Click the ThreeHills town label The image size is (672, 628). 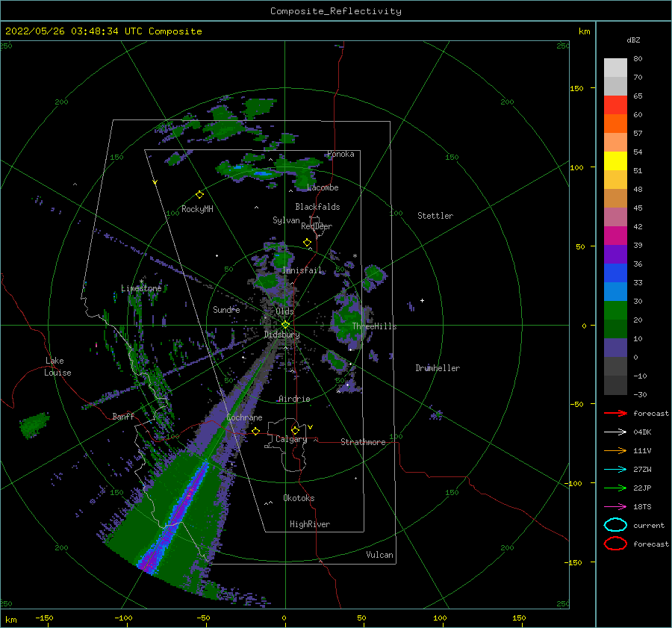click(x=374, y=326)
